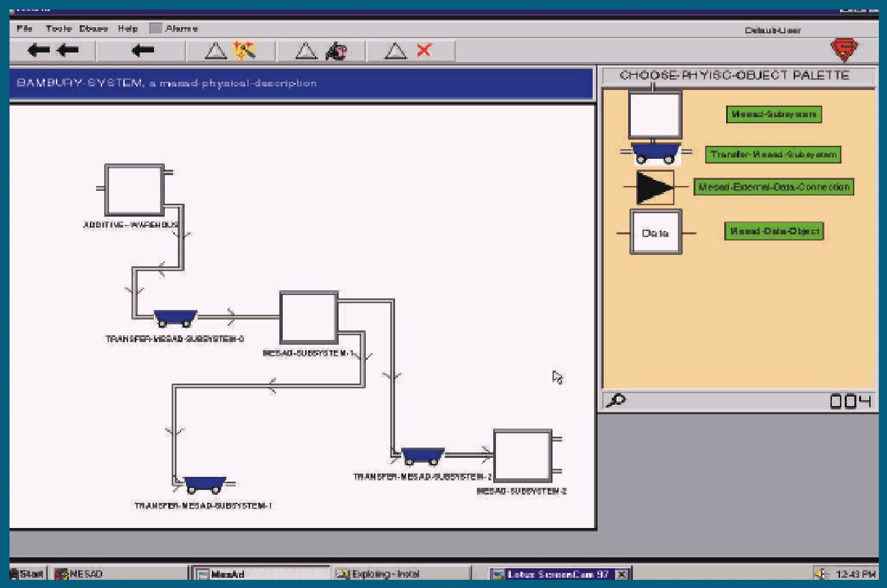Open the Help menu

pyautogui.click(x=127, y=29)
